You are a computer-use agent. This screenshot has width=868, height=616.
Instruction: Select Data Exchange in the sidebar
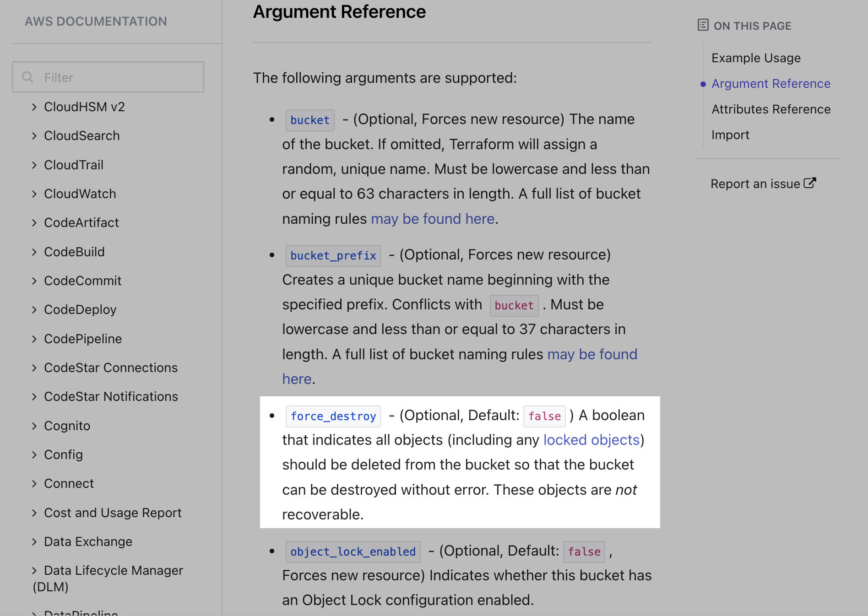[88, 542]
